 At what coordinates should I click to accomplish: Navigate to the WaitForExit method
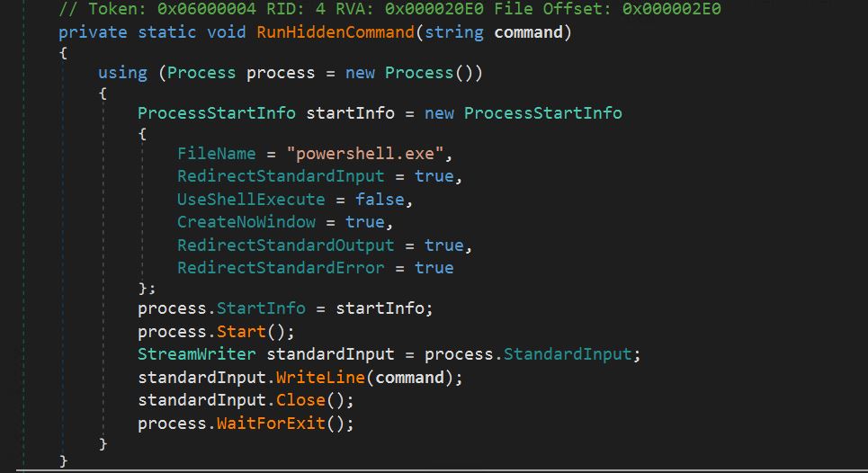coord(271,424)
